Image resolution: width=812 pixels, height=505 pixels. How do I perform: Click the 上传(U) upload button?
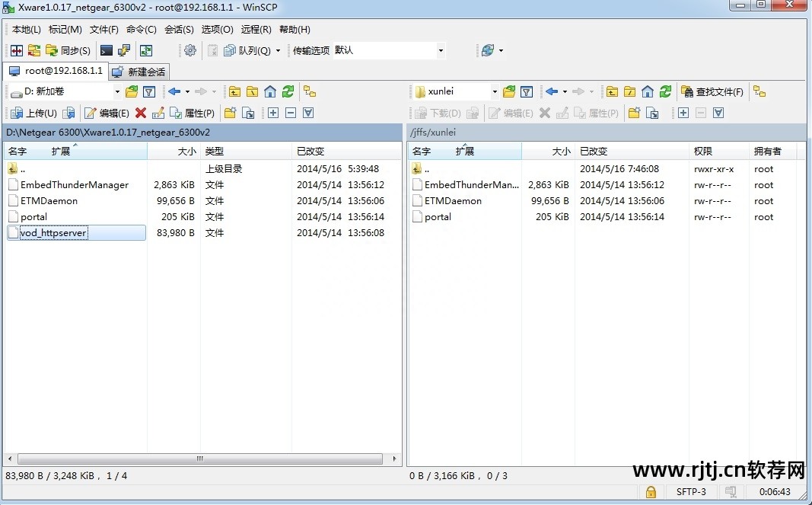coord(33,113)
